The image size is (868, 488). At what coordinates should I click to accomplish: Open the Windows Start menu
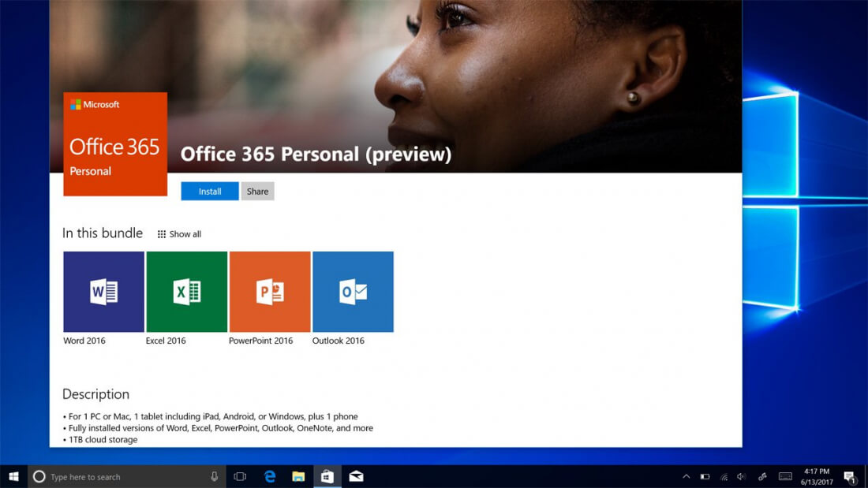point(14,476)
